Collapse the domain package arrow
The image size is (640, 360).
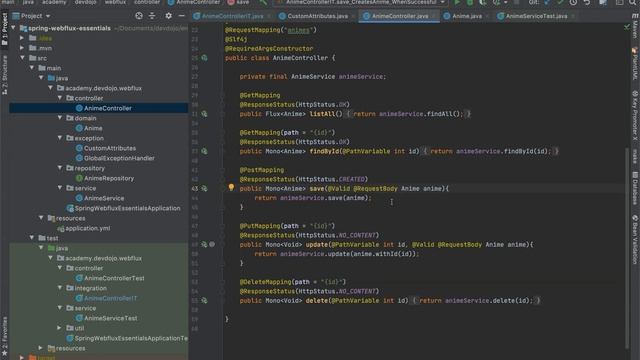[x=60, y=118]
